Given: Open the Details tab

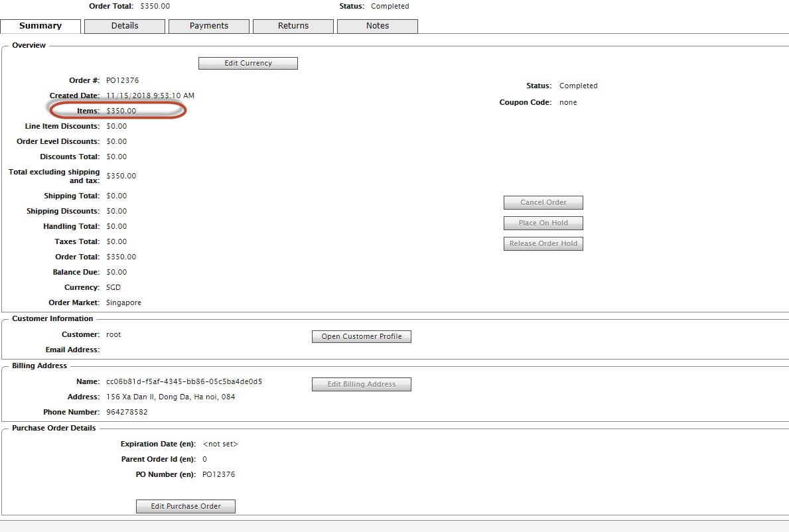Looking at the screenshot, I should click(125, 26).
